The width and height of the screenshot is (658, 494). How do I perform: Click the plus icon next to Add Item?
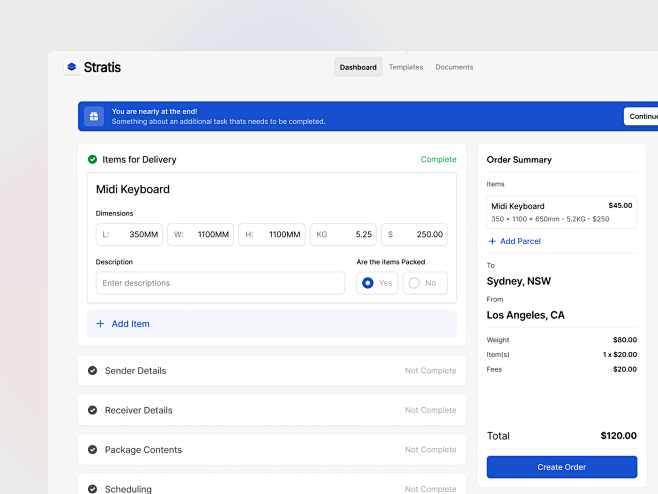point(100,324)
